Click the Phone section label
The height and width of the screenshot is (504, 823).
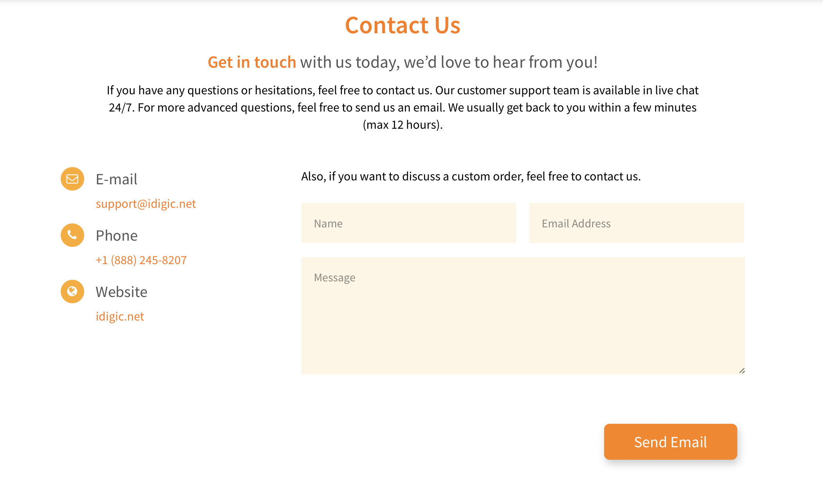(x=117, y=236)
